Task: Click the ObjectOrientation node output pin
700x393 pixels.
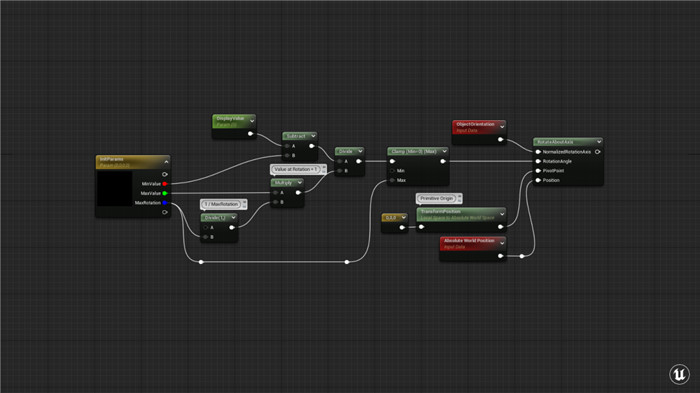Action: 500,139
